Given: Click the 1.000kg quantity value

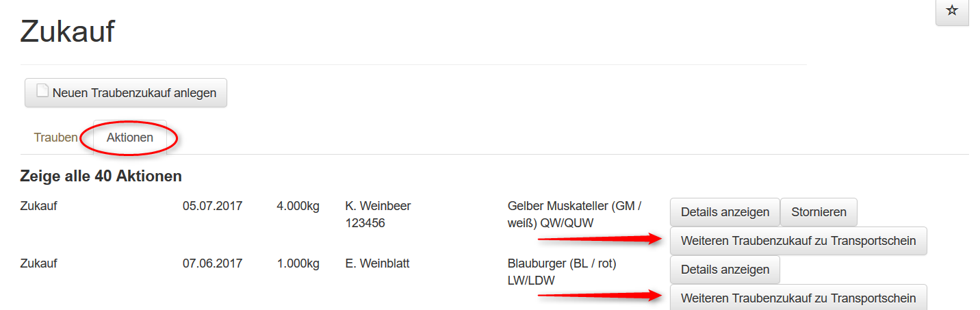Looking at the screenshot, I should [298, 263].
